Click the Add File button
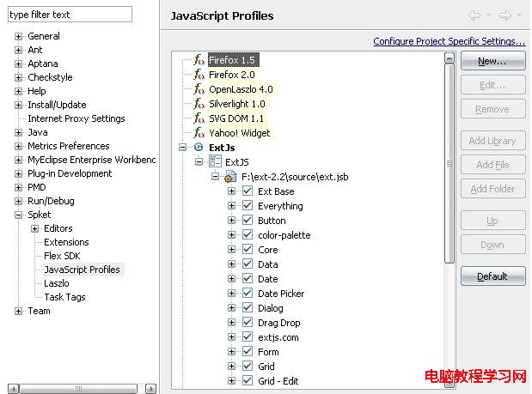The width and height of the screenshot is (532, 394). pyautogui.click(x=493, y=165)
